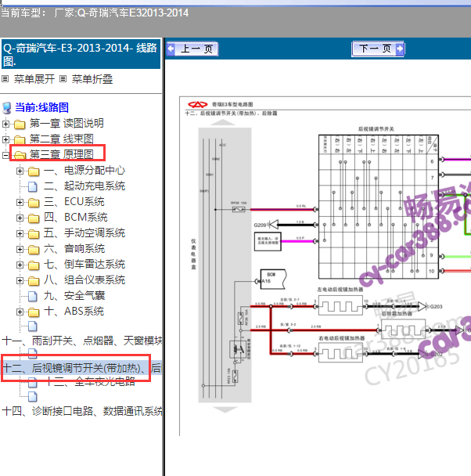This screenshot has width=471, height=476.
Task: Click the 当前:线路图 computer icon
Action: [7, 108]
